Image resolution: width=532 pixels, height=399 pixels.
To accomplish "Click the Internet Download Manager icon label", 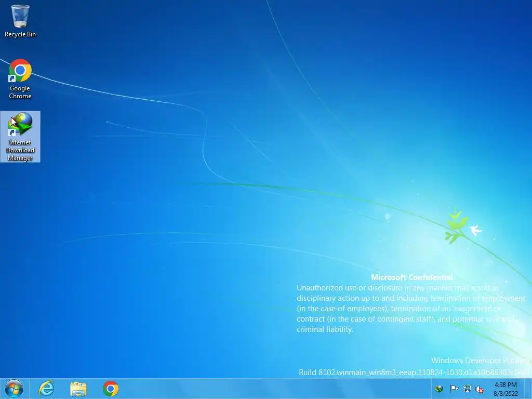I will coord(20,150).
